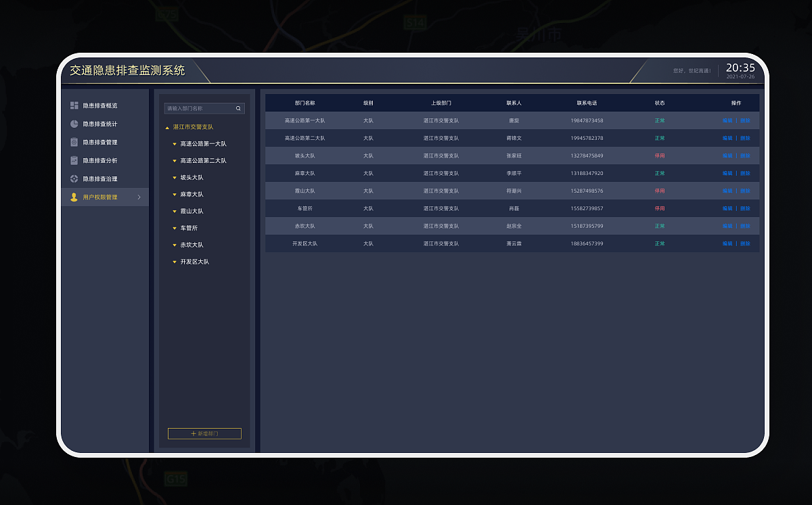Expand the 开发区大队 tree arrow
812x505 pixels.
[175, 262]
